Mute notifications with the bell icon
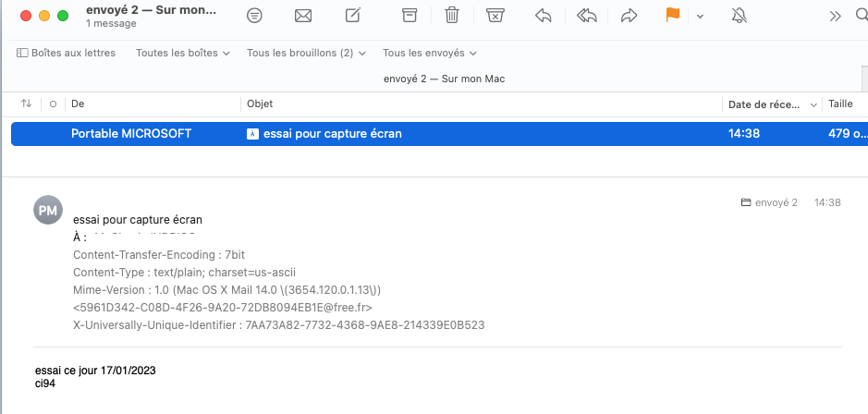This screenshot has height=414, width=868. point(739,16)
